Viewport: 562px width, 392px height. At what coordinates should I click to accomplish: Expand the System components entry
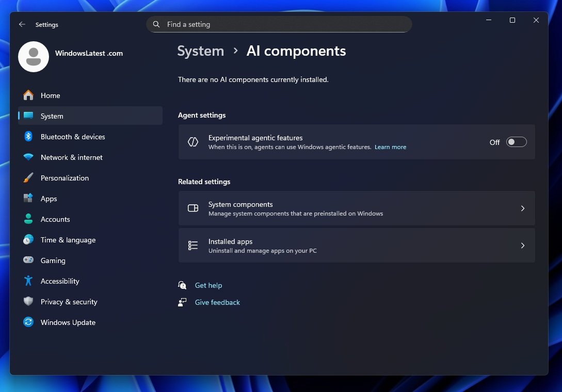356,208
